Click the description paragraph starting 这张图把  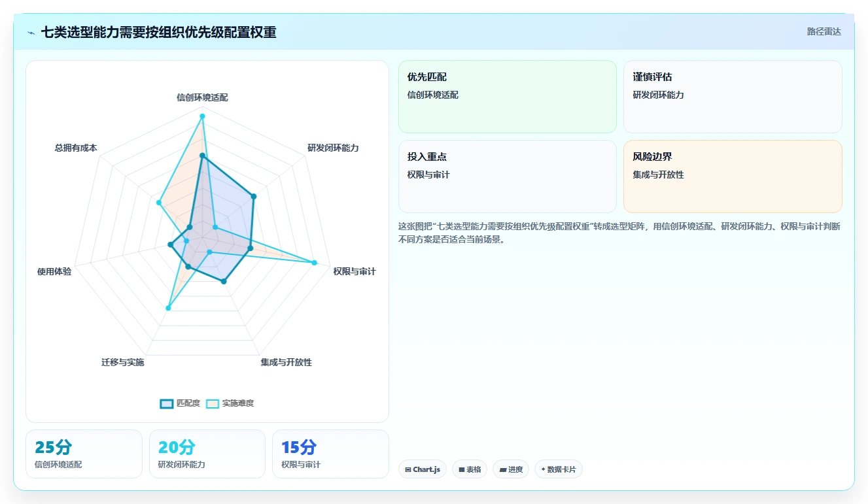pyautogui.click(x=619, y=233)
